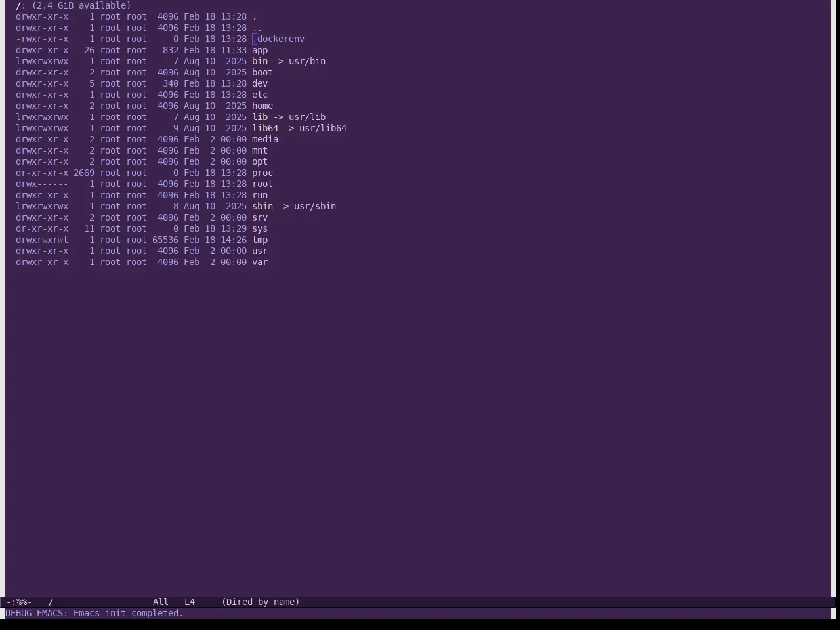Open the usr directory entry
This screenshot has width=840, height=630.
pyautogui.click(x=260, y=251)
